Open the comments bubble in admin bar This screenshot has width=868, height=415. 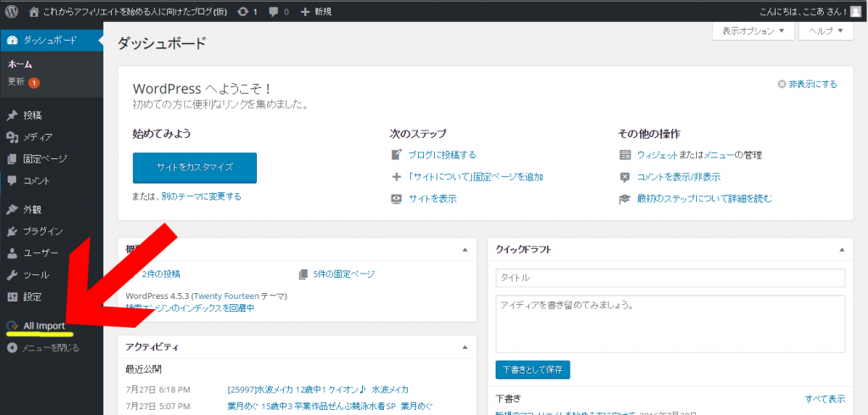[272, 12]
